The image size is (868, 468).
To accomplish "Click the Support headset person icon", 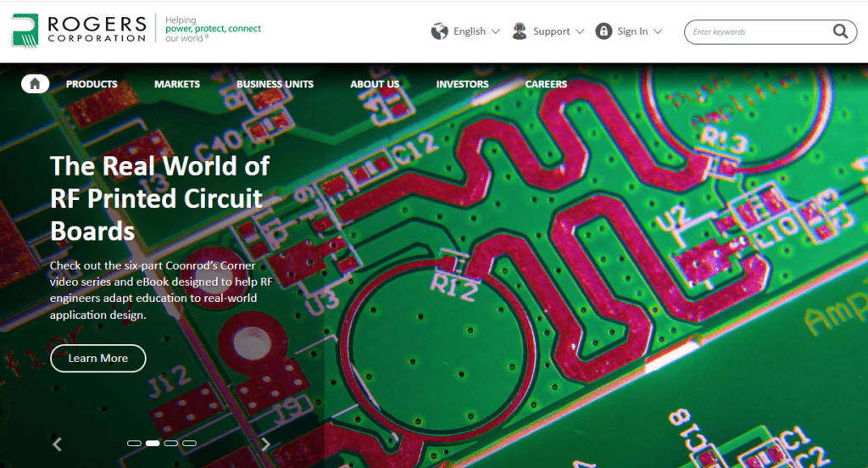I will 520,31.
